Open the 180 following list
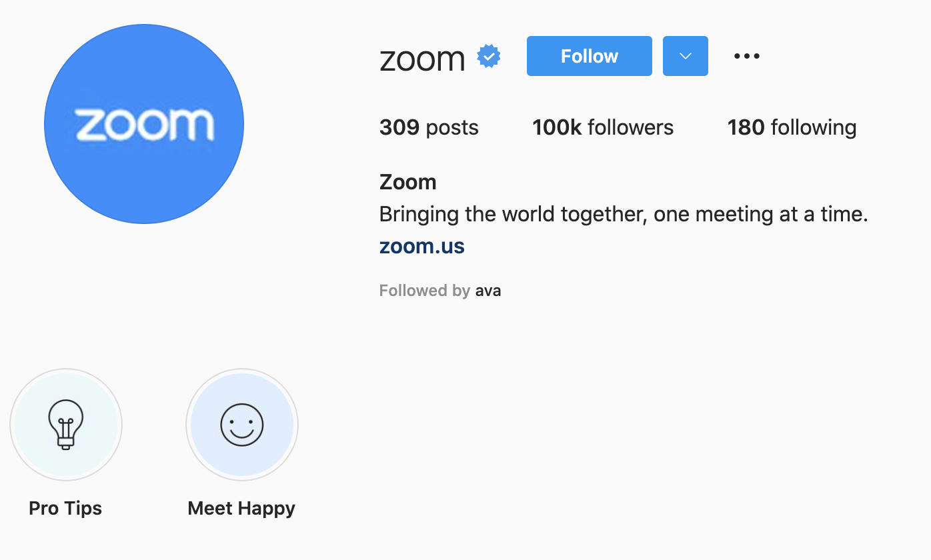The height and width of the screenshot is (560, 931). click(x=792, y=127)
